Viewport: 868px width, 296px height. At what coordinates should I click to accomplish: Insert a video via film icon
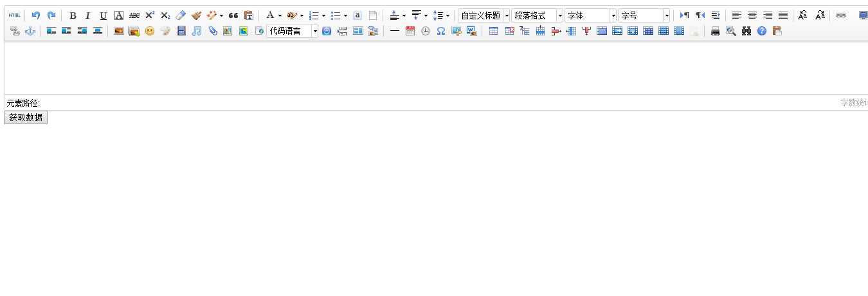point(181,31)
